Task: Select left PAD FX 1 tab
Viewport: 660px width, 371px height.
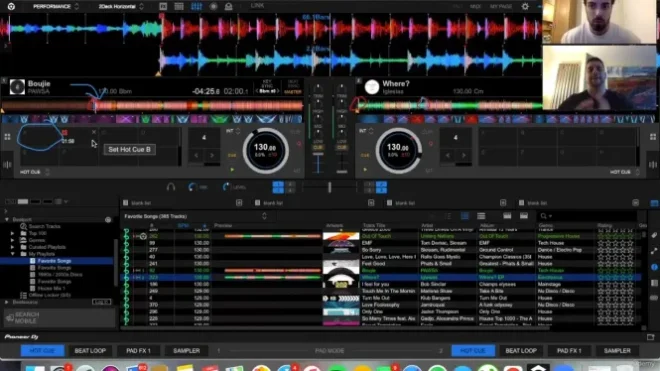Action: 138,351
